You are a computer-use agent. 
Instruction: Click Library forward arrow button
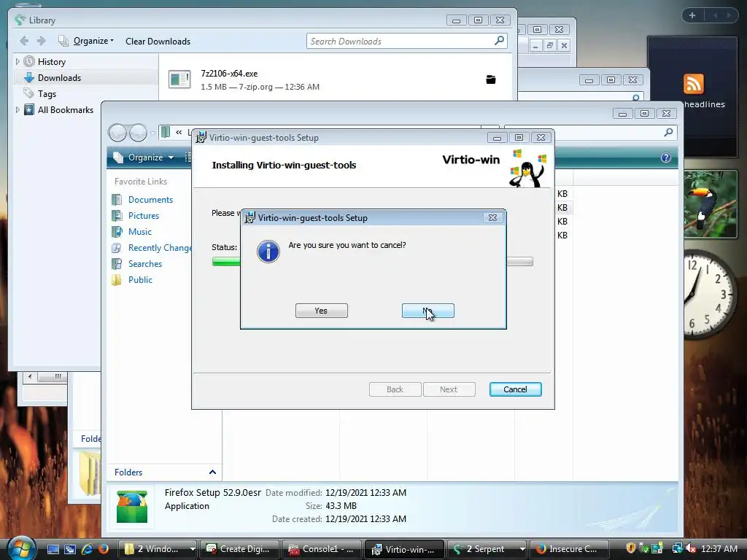pos(42,41)
